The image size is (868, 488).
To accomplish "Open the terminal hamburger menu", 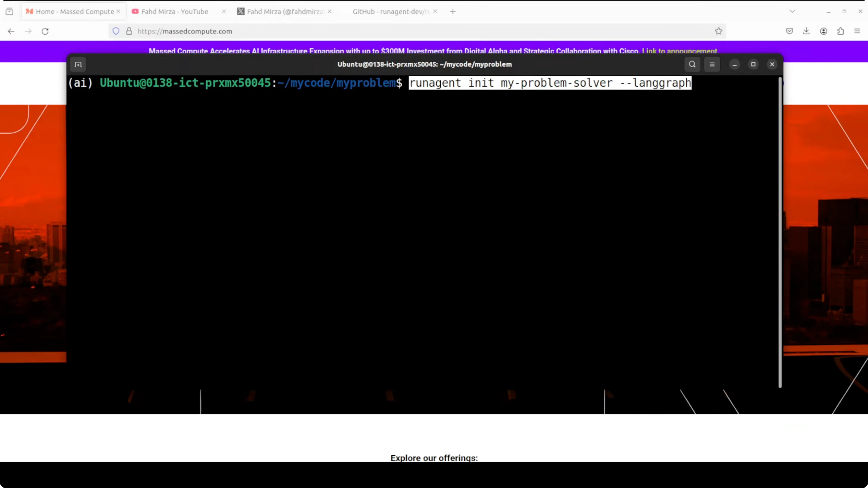I will click(x=712, y=64).
